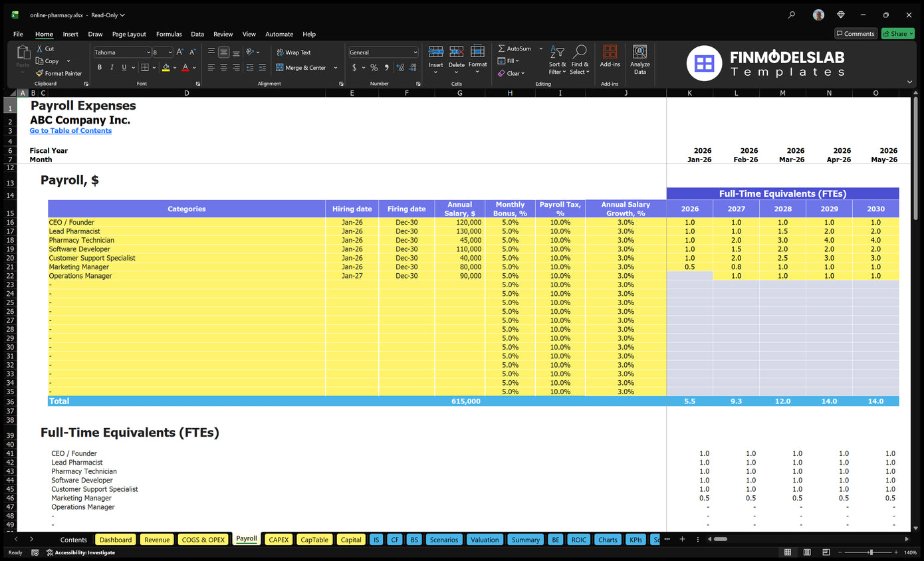This screenshot has width=924, height=561.
Task: Select the Format Painter tool
Action: click(58, 73)
